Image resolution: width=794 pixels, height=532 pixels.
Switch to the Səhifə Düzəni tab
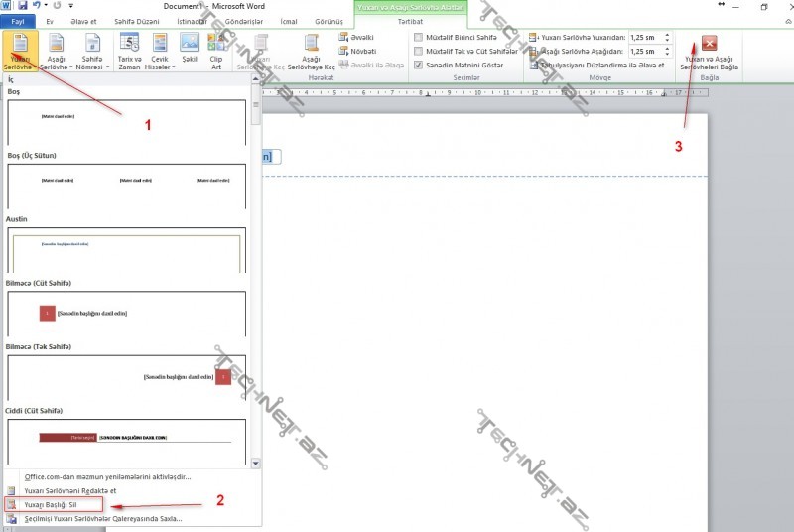pos(134,21)
